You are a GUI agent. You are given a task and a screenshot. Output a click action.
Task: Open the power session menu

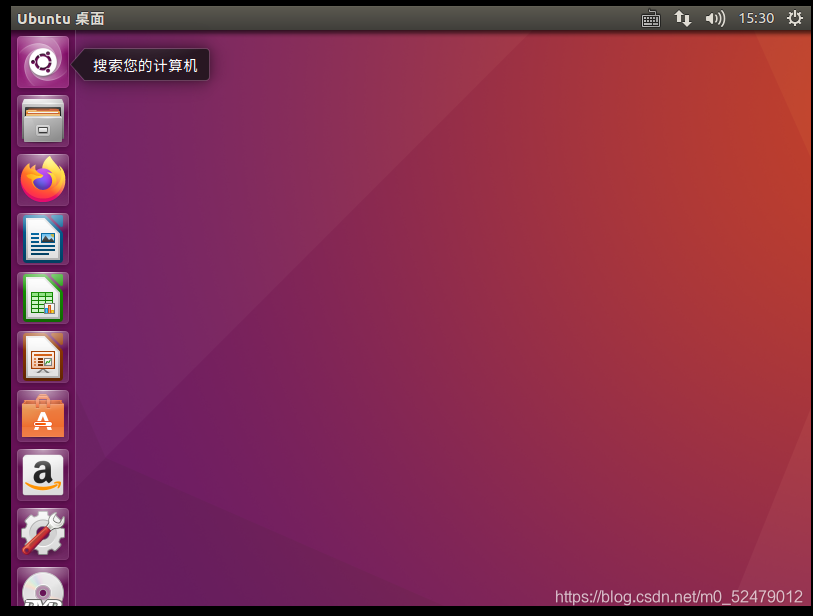794,19
